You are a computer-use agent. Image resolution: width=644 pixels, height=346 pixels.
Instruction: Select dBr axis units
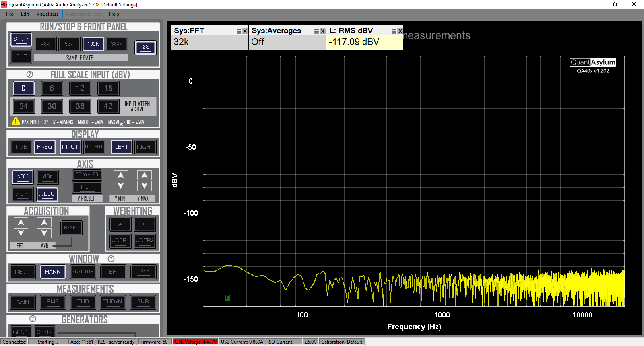click(x=47, y=177)
